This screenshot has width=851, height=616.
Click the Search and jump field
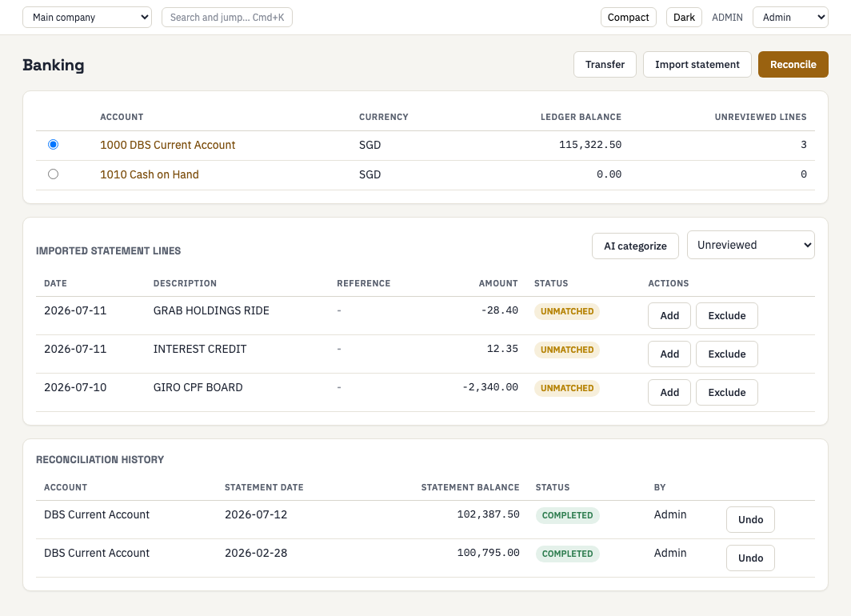(227, 18)
